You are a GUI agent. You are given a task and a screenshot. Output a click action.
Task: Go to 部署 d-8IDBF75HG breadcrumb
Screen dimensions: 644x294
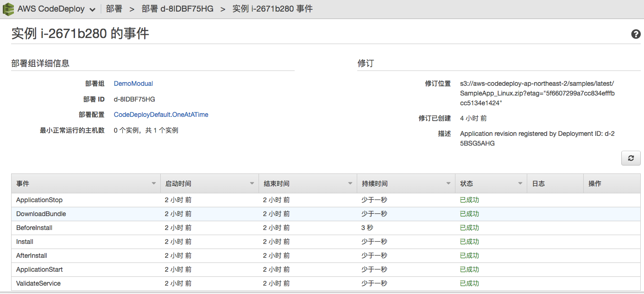177,9
